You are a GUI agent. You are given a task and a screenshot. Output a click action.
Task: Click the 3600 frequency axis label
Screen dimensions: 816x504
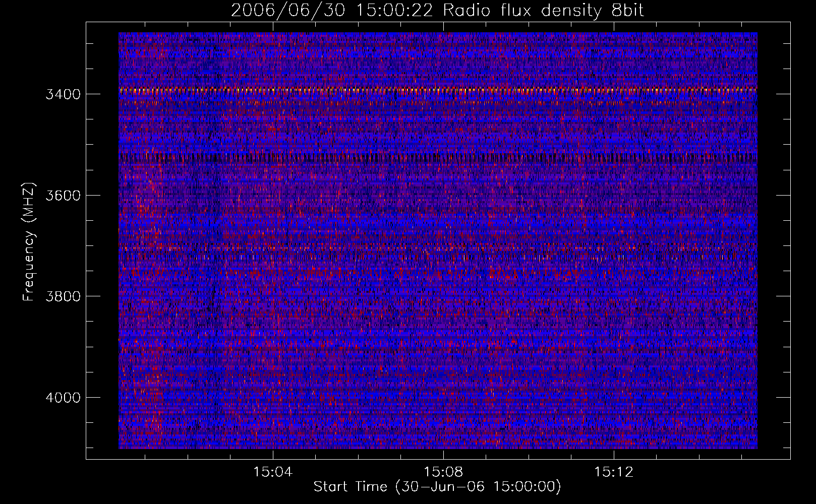tap(63, 196)
